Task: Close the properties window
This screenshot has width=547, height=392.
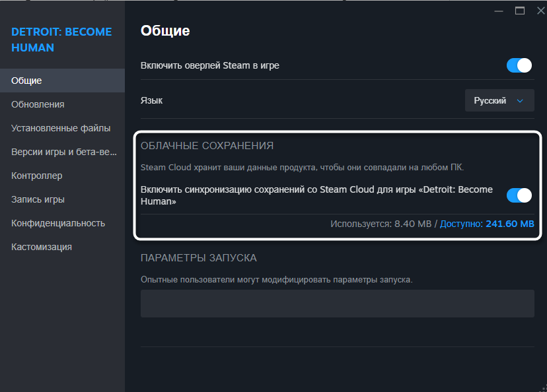Action: 540,11
